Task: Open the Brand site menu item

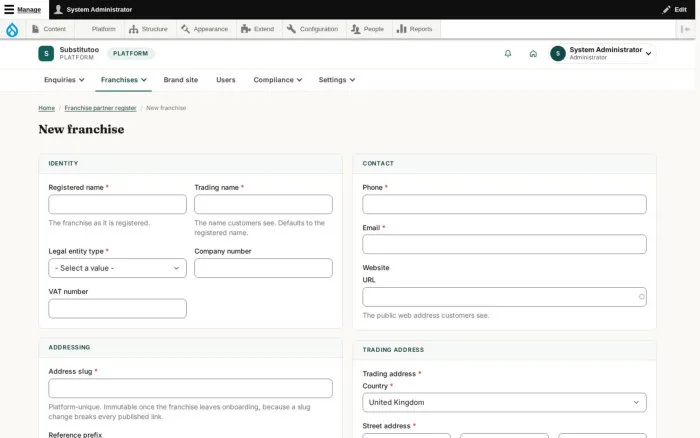Action: coord(180,80)
